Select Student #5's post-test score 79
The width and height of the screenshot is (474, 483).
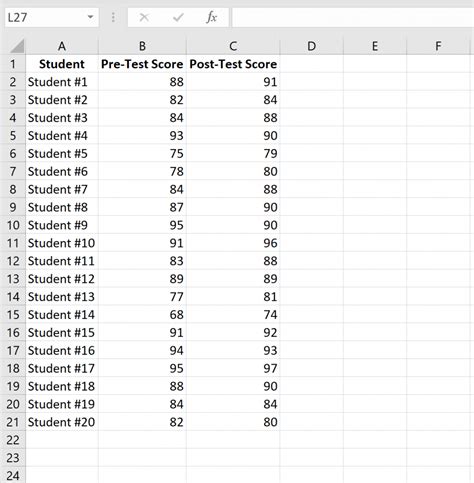tap(233, 153)
